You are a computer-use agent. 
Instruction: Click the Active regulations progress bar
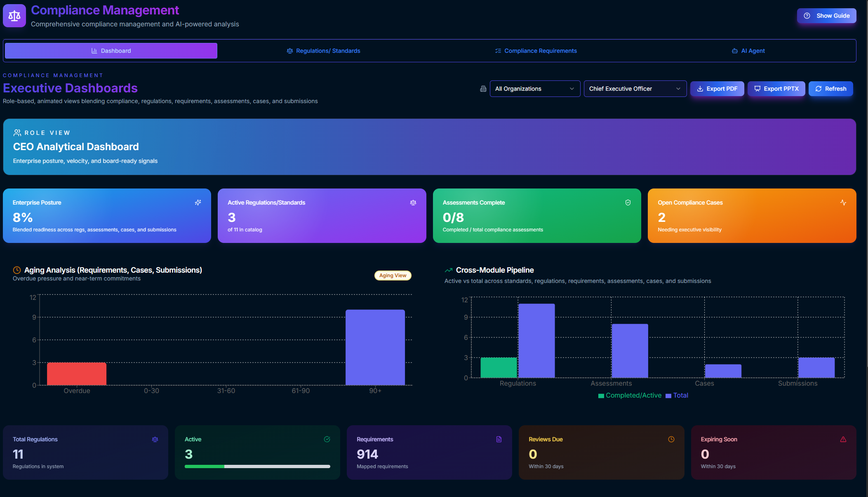click(257, 466)
